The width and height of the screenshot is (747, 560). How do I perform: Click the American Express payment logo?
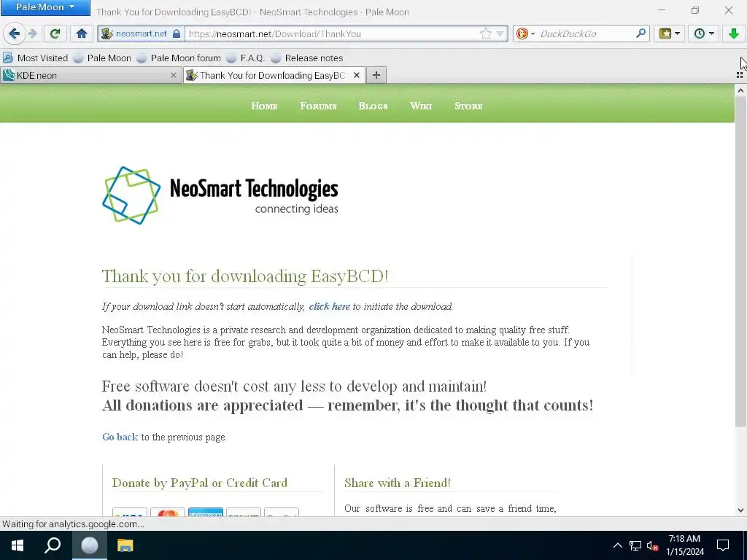205,513
